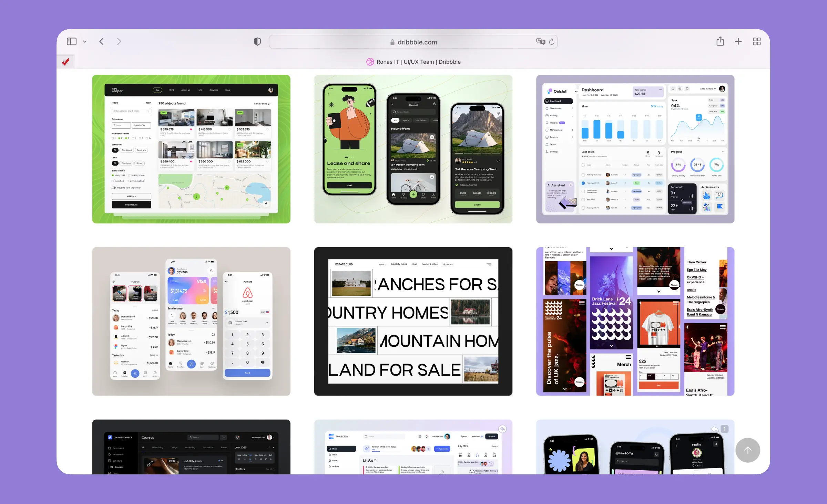Click the browser sidebar toggle icon
Screen dimensions: 827x504
(x=72, y=41)
